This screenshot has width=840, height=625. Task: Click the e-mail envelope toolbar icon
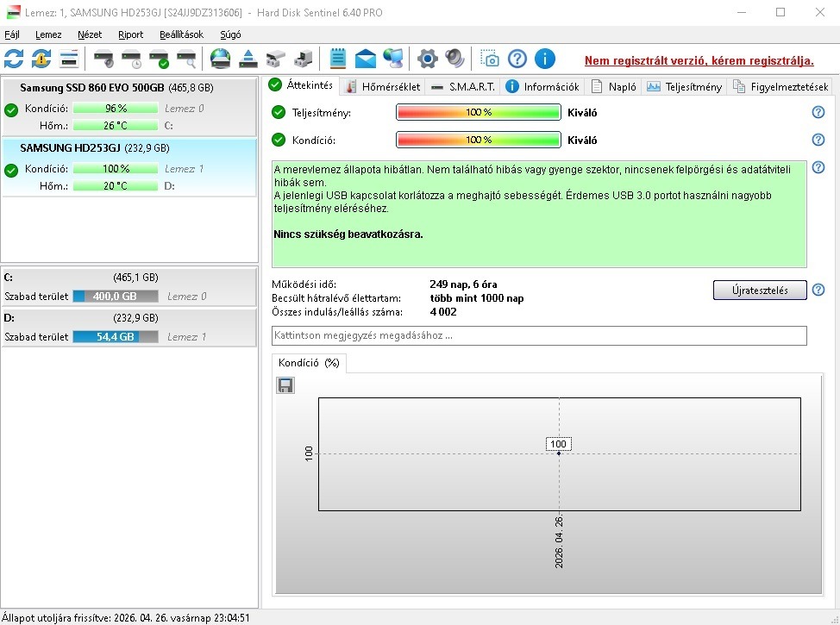click(x=366, y=59)
